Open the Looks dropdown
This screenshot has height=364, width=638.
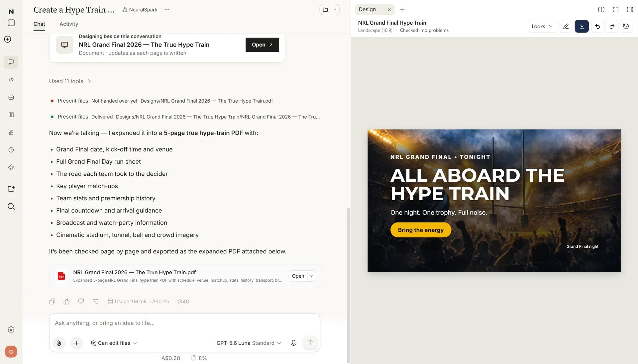coord(542,27)
